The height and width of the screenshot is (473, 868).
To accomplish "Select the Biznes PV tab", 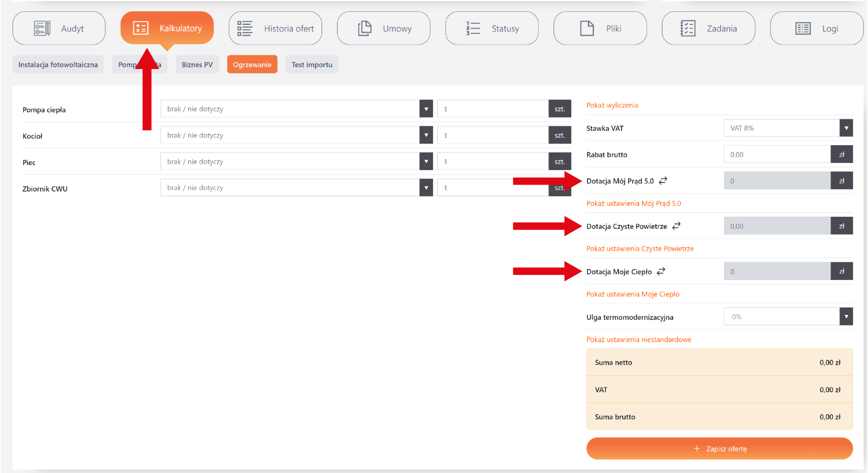I will (197, 64).
